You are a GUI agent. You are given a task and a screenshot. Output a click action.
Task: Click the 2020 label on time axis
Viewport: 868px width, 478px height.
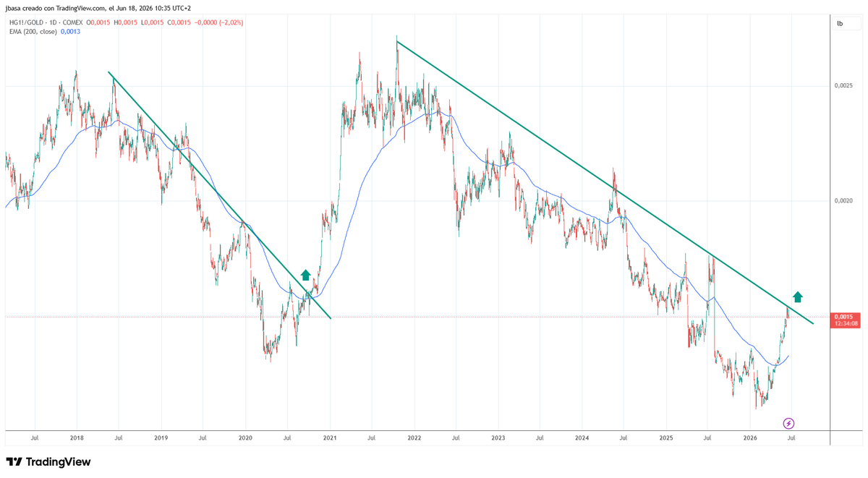pos(245,438)
